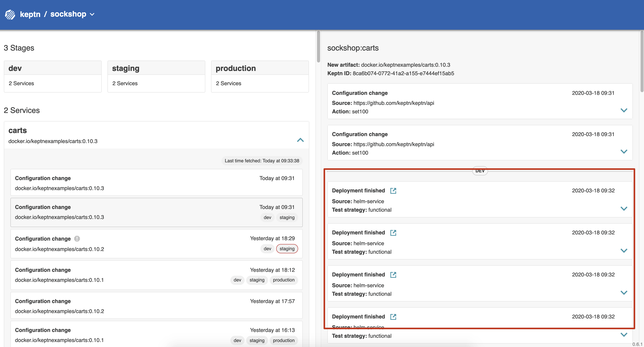The height and width of the screenshot is (347, 644).
Task: Click warning icon beside Yesterday 18:29 change
Action: [77, 239]
